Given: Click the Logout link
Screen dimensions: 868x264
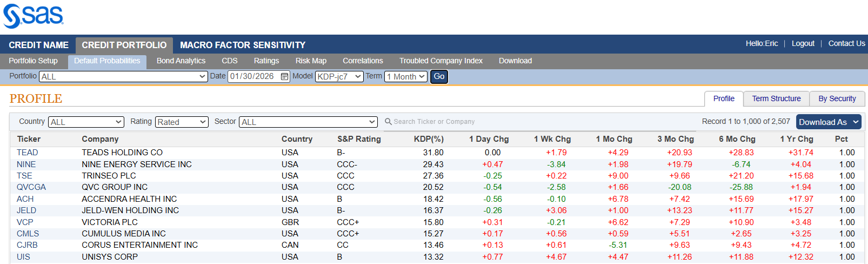Looking at the screenshot, I should click(803, 43).
